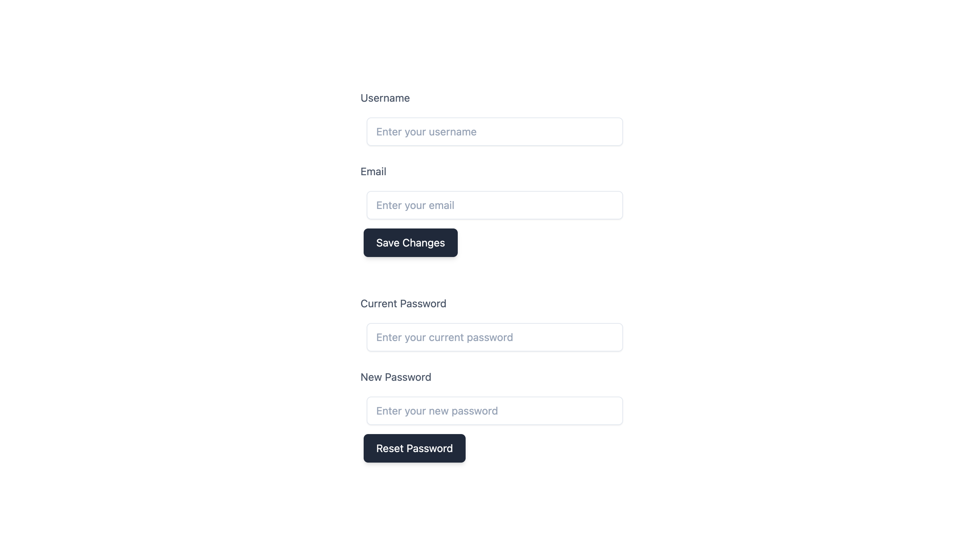Select the Current Password label

pyautogui.click(x=403, y=303)
